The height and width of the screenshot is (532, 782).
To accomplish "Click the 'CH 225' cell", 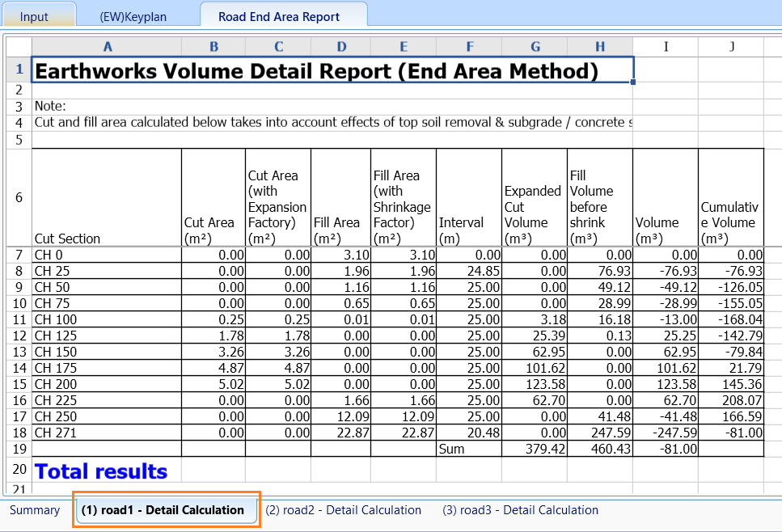I will tap(107, 400).
